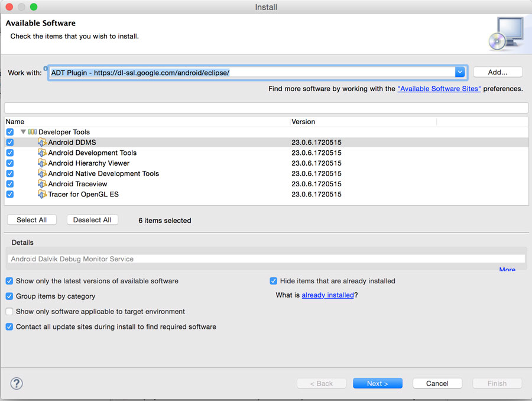Select the Android Hierarchy Viewer row label
The width and height of the screenshot is (532, 401).
point(89,163)
